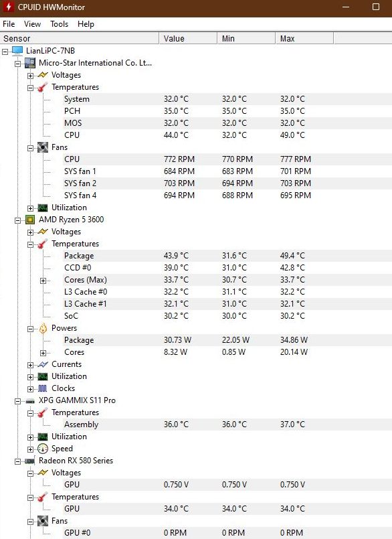Click the Min column header

pos(246,39)
